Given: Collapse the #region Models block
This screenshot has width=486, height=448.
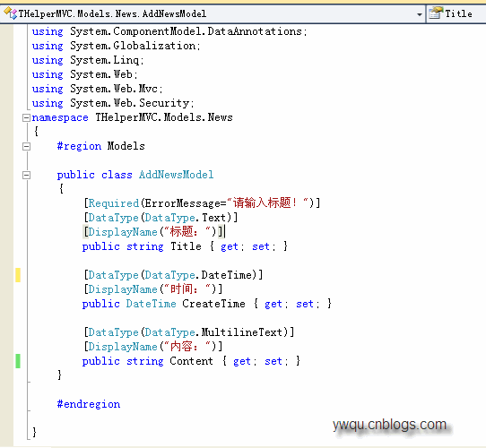Looking at the screenshot, I should [26, 146].
